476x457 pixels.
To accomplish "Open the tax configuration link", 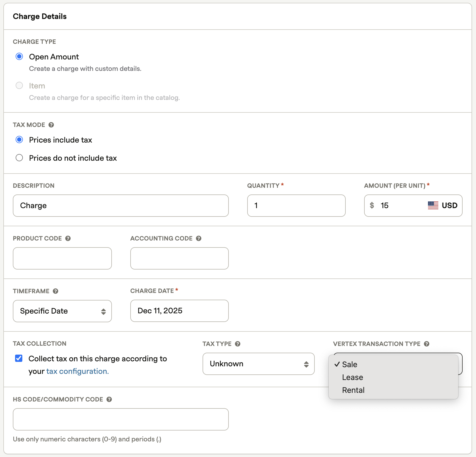I will (x=77, y=371).
